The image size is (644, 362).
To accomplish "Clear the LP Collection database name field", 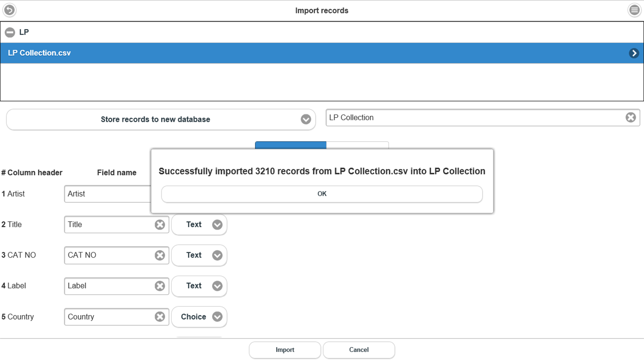I will [x=630, y=117].
